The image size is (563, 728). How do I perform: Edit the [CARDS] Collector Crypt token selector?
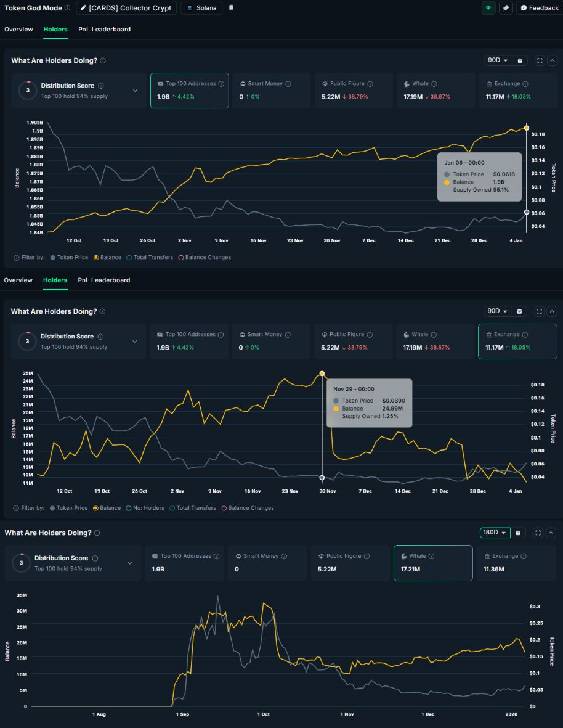click(126, 8)
